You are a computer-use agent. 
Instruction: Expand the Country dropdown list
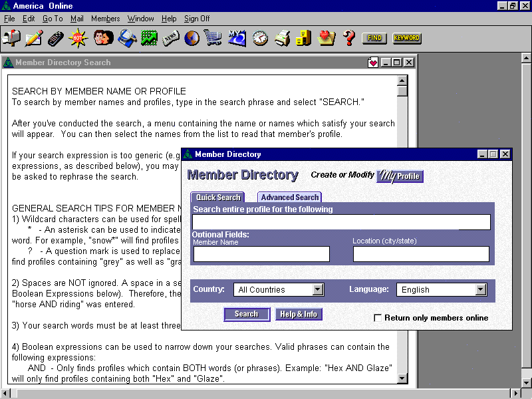click(x=318, y=289)
